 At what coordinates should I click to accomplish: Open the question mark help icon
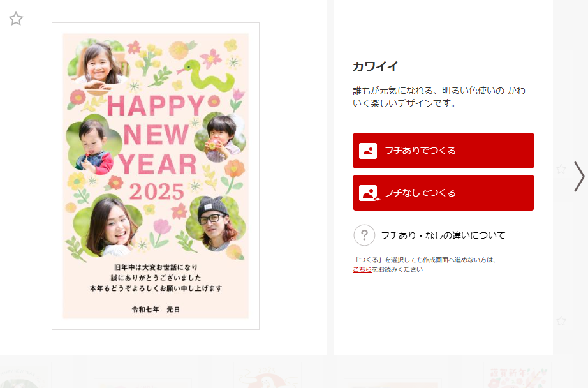pyautogui.click(x=364, y=235)
